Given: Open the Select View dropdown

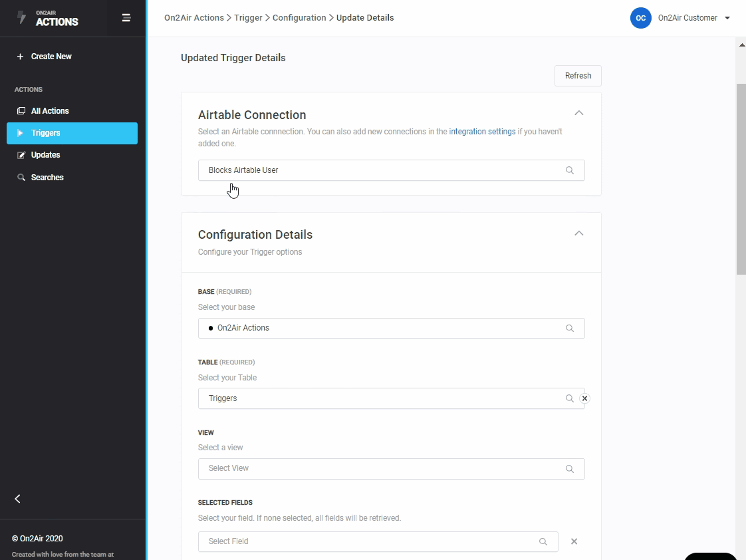Looking at the screenshot, I should (391, 469).
